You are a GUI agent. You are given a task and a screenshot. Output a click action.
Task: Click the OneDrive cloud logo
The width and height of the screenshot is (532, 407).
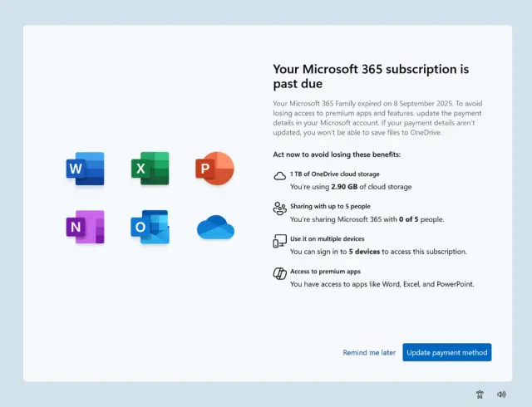click(x=215, y=227)
